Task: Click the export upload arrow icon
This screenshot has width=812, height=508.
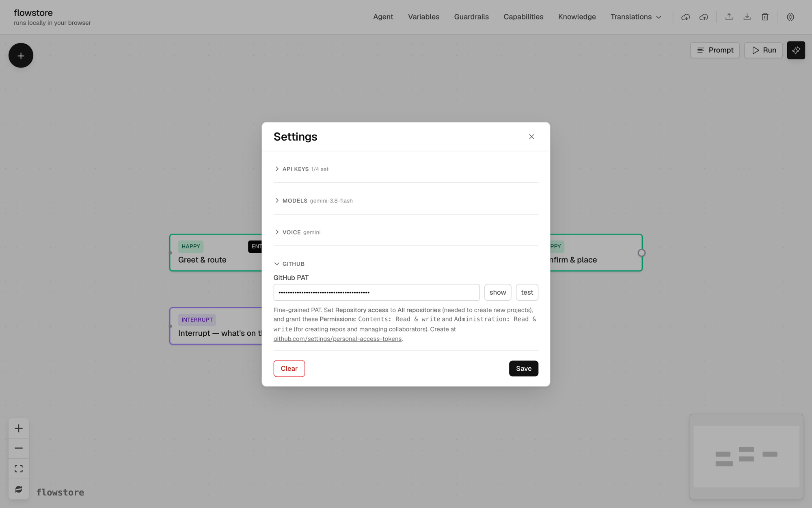Action: (x=729, y=17)
